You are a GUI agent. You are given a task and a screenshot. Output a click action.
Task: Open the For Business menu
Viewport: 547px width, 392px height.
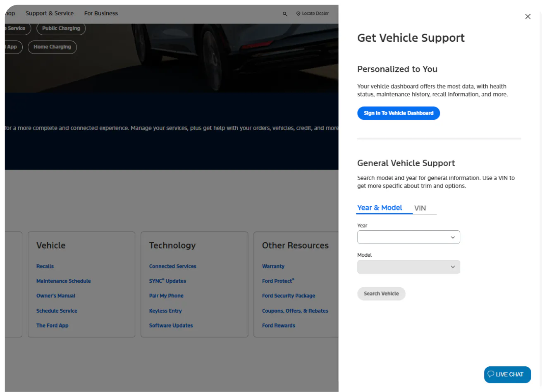click(101, 13)
